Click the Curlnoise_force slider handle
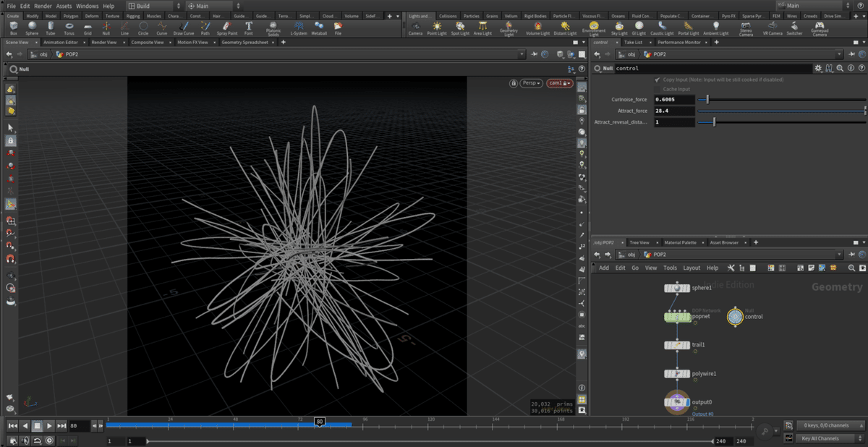This screenshot has width=868, height=447. [707, 100]
